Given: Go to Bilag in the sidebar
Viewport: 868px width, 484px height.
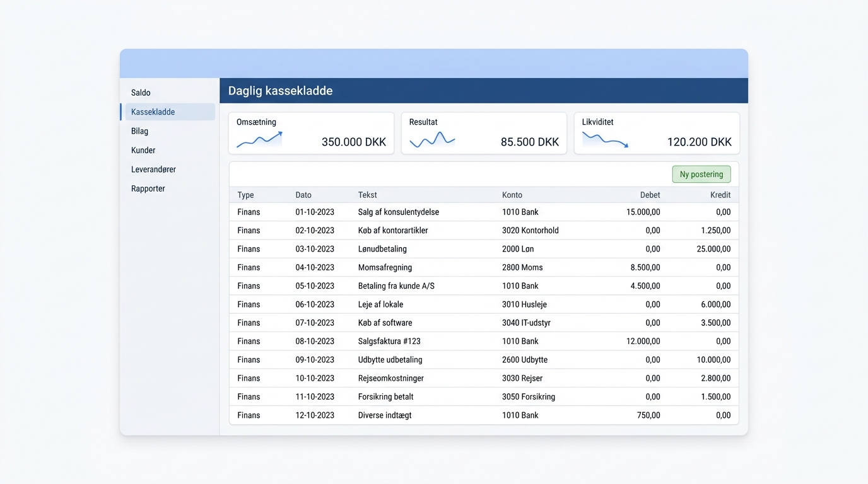Looking at the screenshot, I should [x=139, y=131].
